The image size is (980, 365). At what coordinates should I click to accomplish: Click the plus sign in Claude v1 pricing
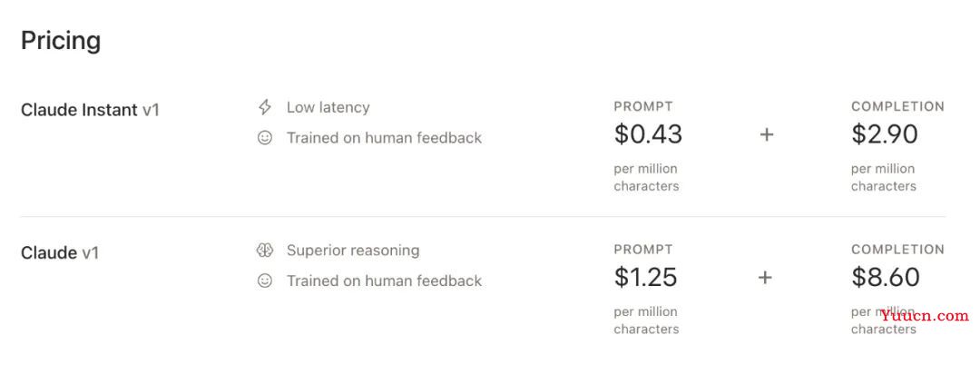click(x=765, y=278)
